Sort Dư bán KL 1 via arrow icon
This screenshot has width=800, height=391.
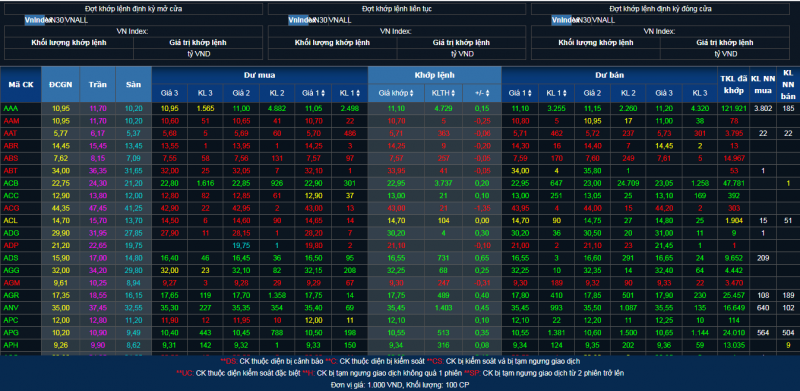(x=565, y=93)
